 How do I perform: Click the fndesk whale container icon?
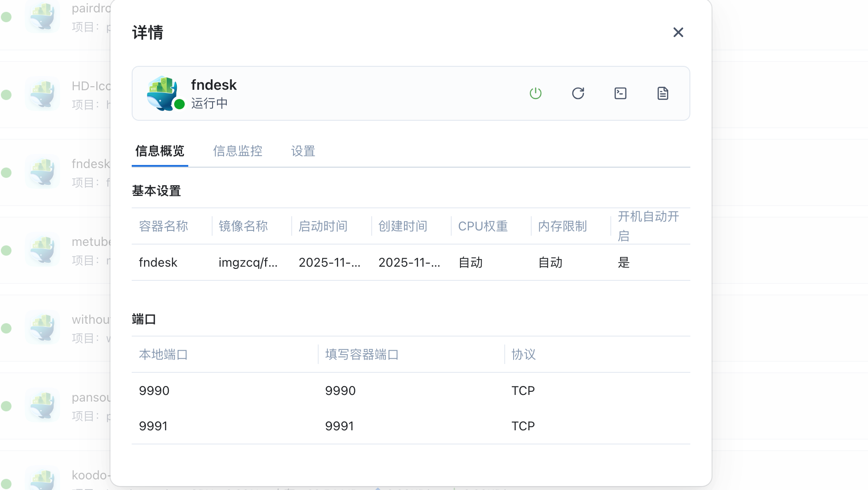tap(163, 93)
